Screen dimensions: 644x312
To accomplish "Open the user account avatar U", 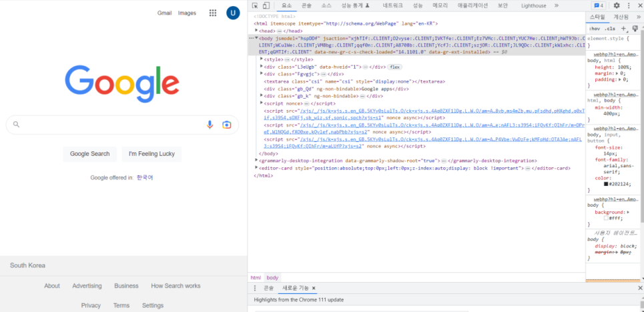I will 233,13.
